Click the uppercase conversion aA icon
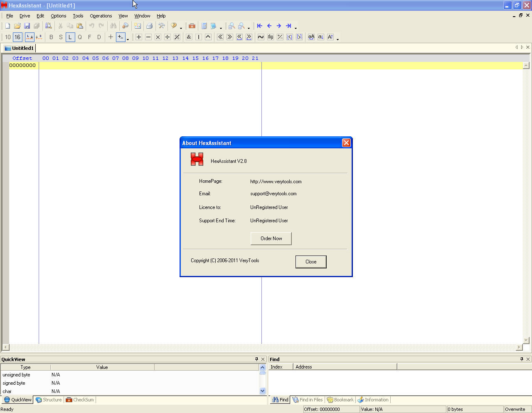The width and height of the screenshot is (532, 413). tap(311, 37)
